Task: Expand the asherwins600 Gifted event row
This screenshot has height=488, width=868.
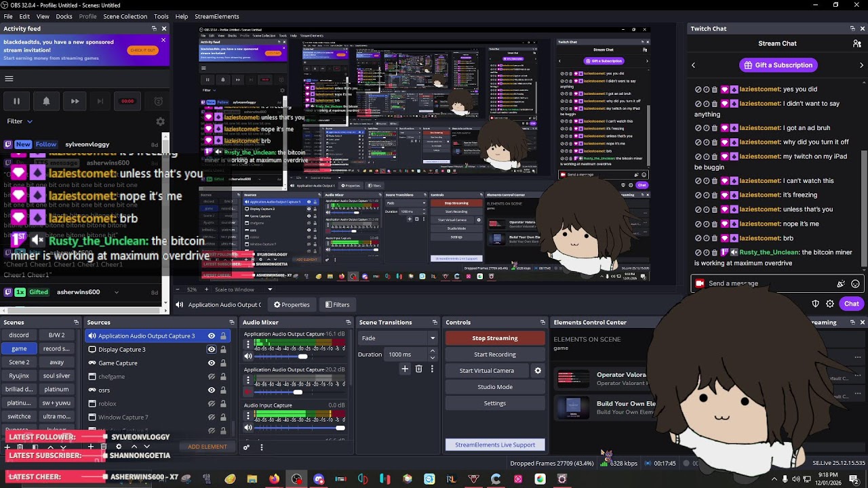Action: 117,292
